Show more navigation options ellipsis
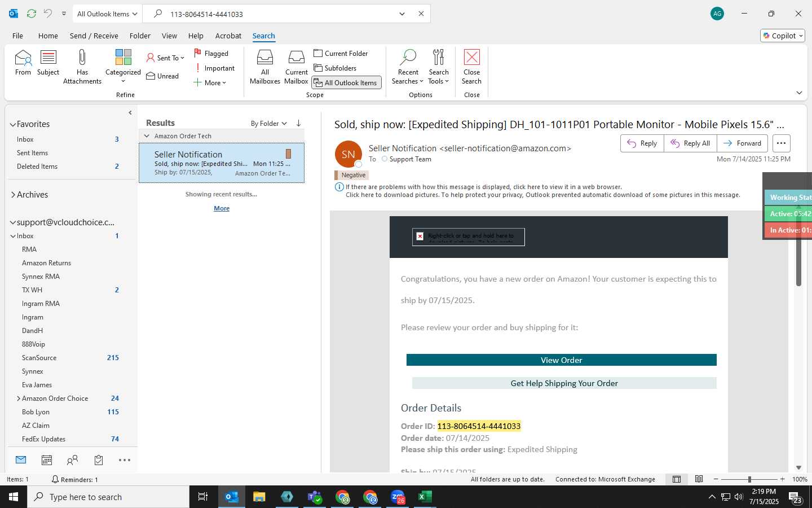812x508 pixels. click(125, 460)
